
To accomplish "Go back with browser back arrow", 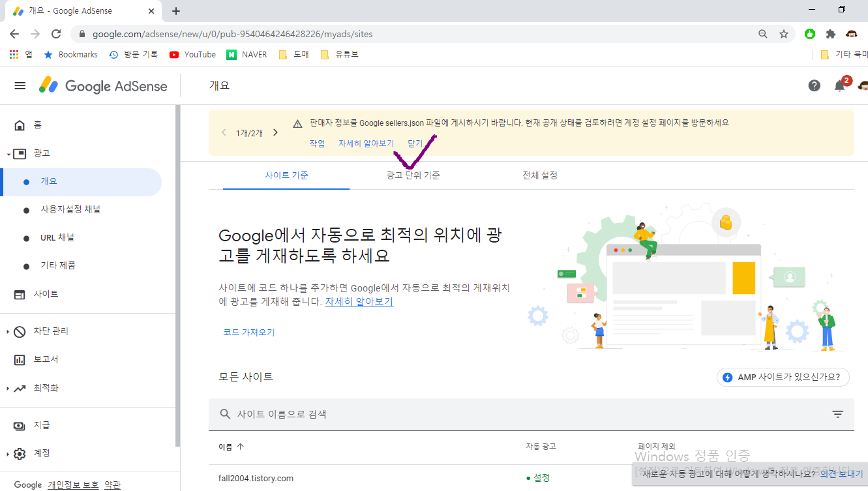I will coord(14,34).
